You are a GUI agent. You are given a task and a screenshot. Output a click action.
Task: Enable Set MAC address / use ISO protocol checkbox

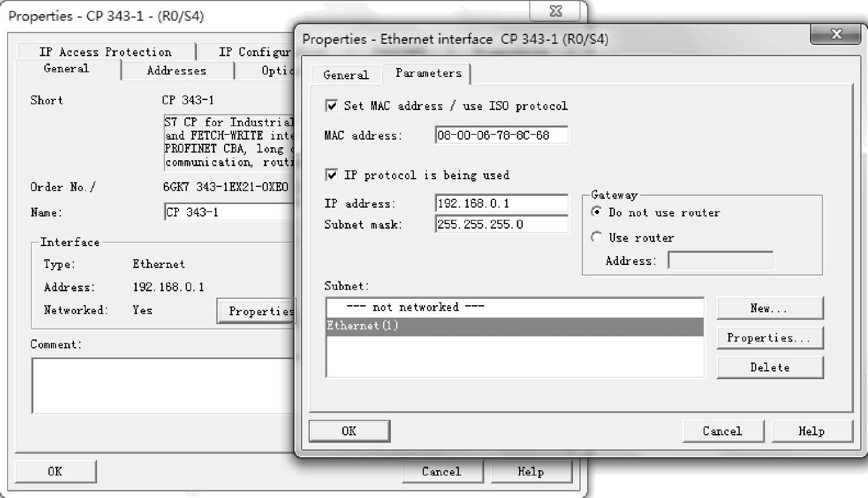click(332, 106)
